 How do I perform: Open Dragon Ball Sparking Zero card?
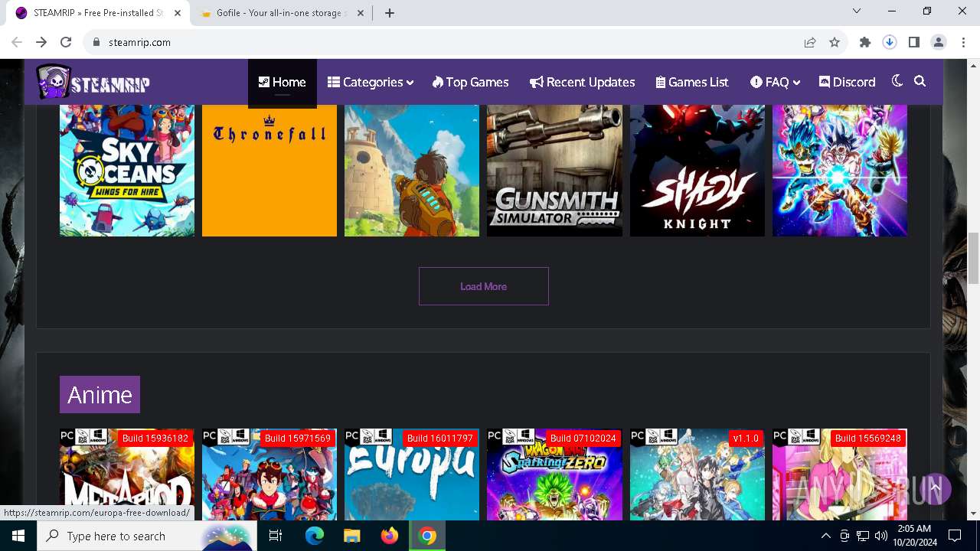554,474
